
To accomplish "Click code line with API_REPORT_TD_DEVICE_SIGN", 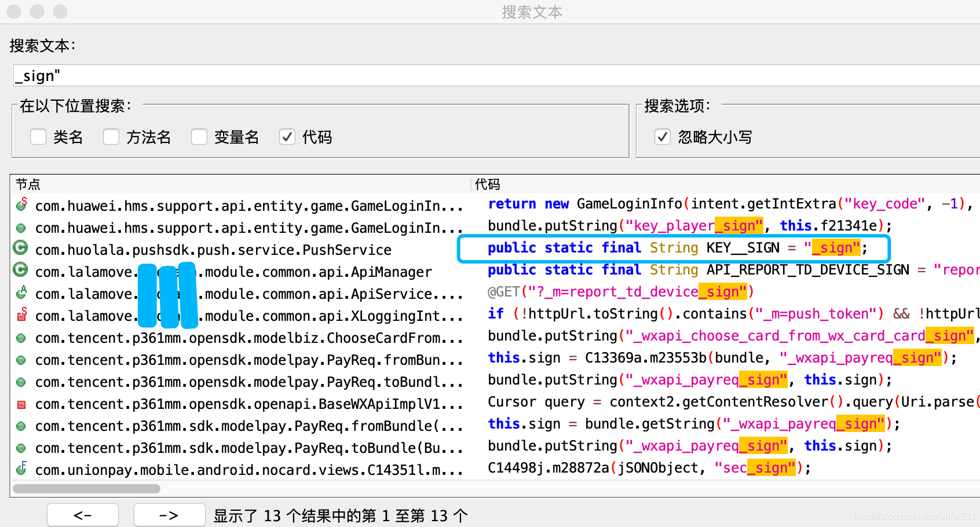I will pyautogui.click(x=733, y=270).
